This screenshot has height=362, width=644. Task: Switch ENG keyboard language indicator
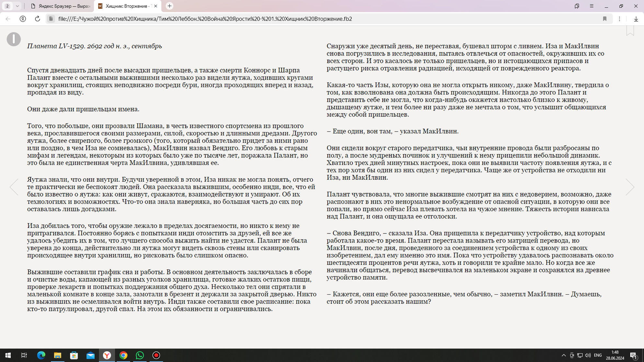coord(598,355)
